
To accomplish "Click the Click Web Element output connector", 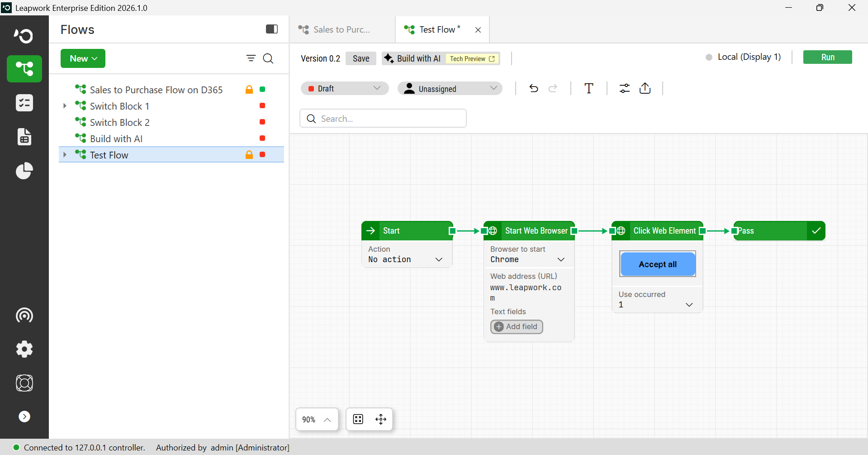I will (702, 231).
